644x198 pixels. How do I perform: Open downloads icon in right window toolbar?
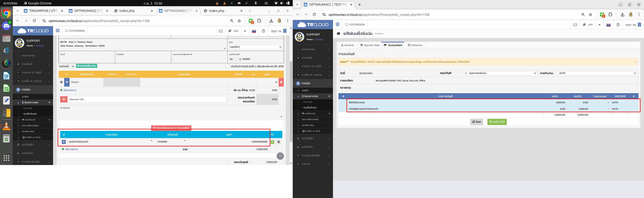(x=622, y=14)
